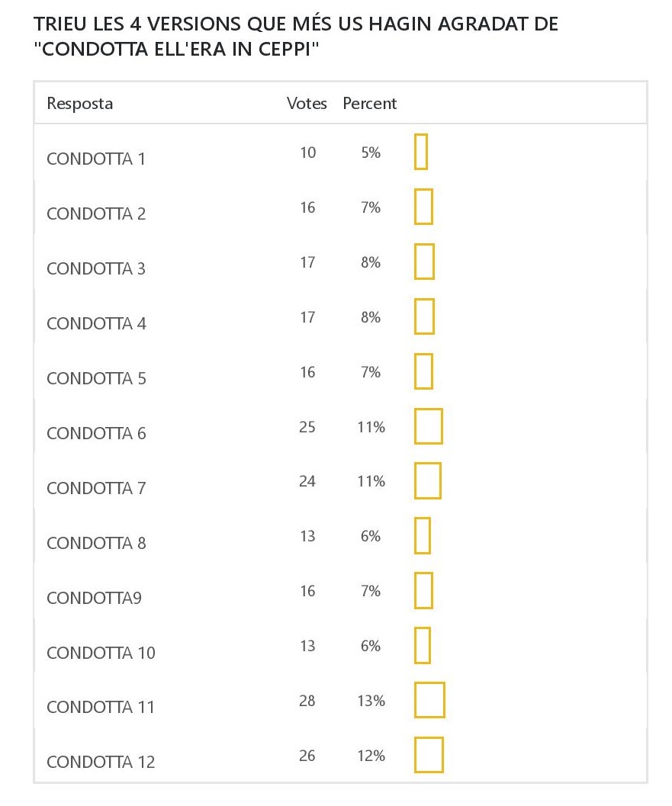Click the CONDOTTA 11 response label
Viewport: 672px width, 806px height.
(101, 708)
